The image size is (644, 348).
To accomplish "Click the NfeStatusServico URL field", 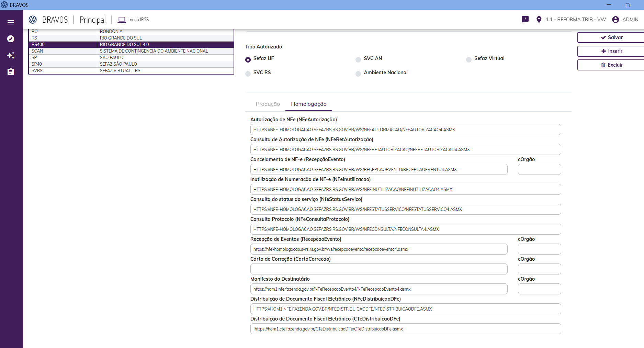I will [406, 209].
